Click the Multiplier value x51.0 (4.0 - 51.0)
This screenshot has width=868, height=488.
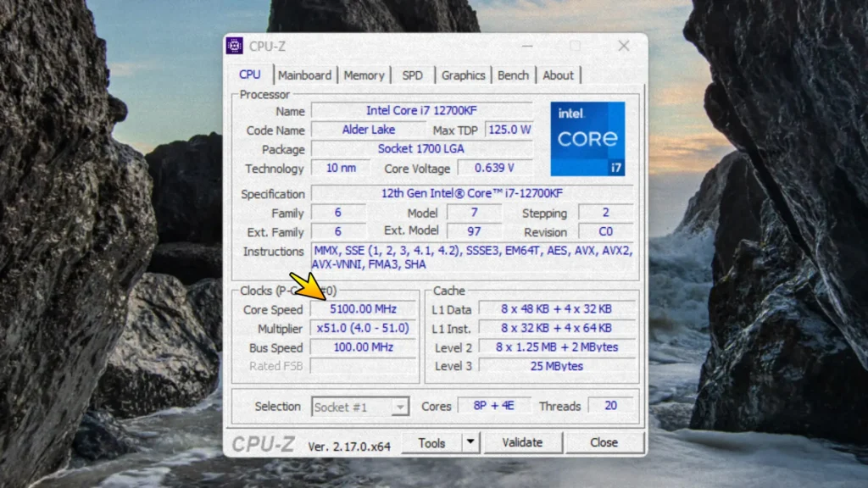[x=363, y=328]
